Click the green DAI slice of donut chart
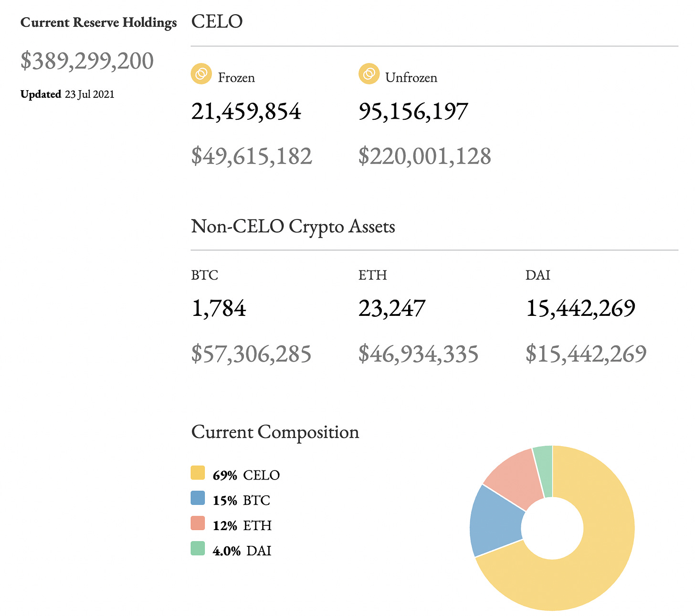The width and height of the screenshot is (695, 616). [544, 470]
